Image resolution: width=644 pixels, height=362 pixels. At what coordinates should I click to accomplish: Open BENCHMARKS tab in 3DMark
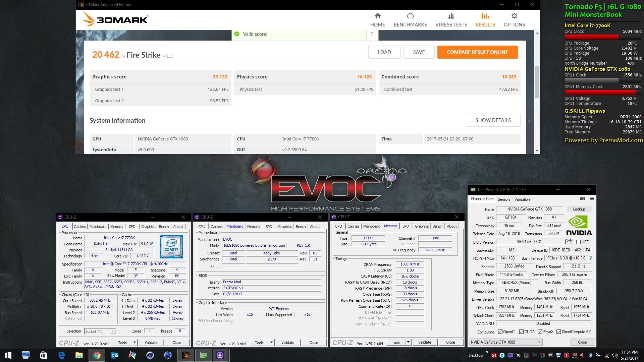[410, 20]
